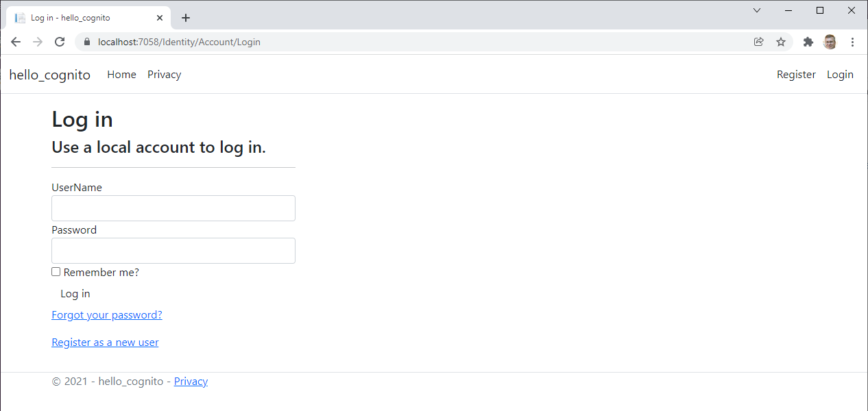Viewport: 868px width, 411px height.
Task: Minimize the Chrome window
Action: (788, 10)
